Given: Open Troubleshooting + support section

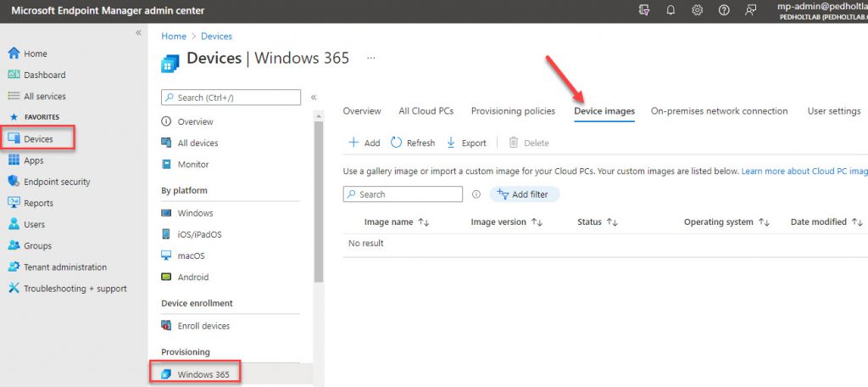Looking at the screenshot, I should [x=75, y=289].
